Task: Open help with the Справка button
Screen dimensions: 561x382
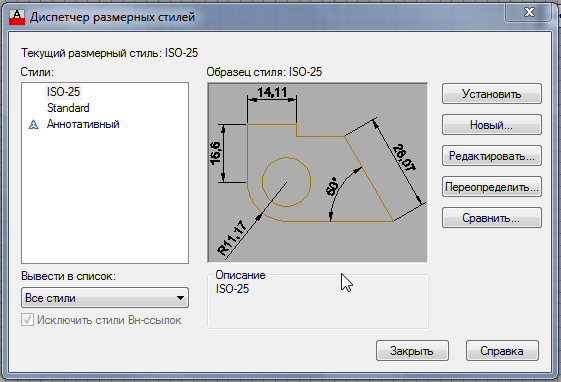Action: pos(502,351)
